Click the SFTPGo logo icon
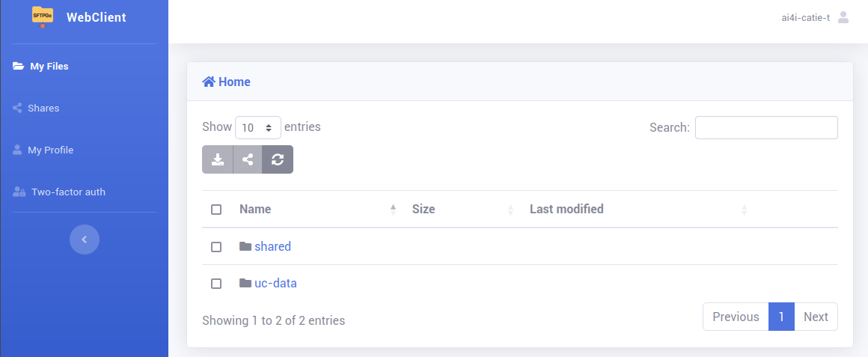 click(43, 16)
